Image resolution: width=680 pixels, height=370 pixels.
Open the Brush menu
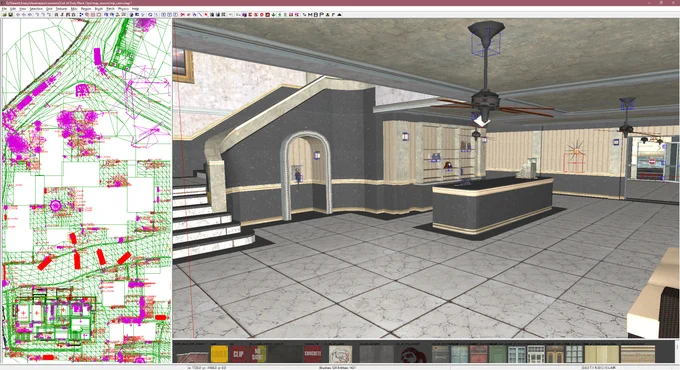tap(99, 9)
